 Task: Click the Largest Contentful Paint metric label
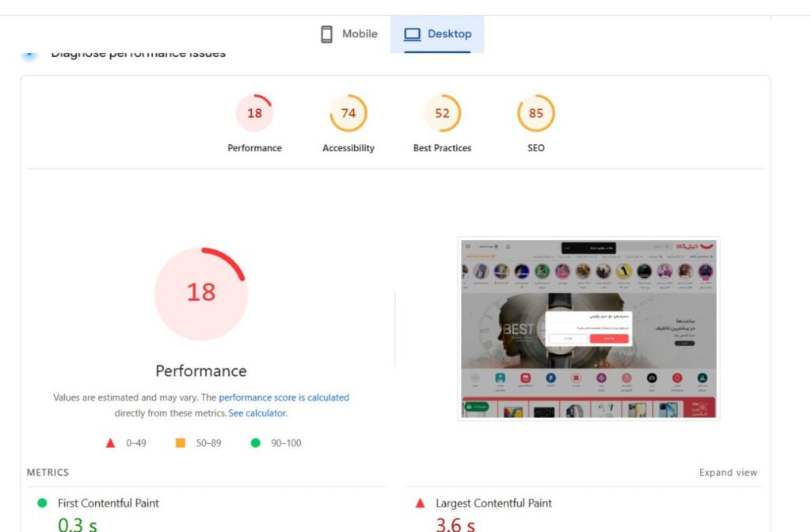(494, 503)
